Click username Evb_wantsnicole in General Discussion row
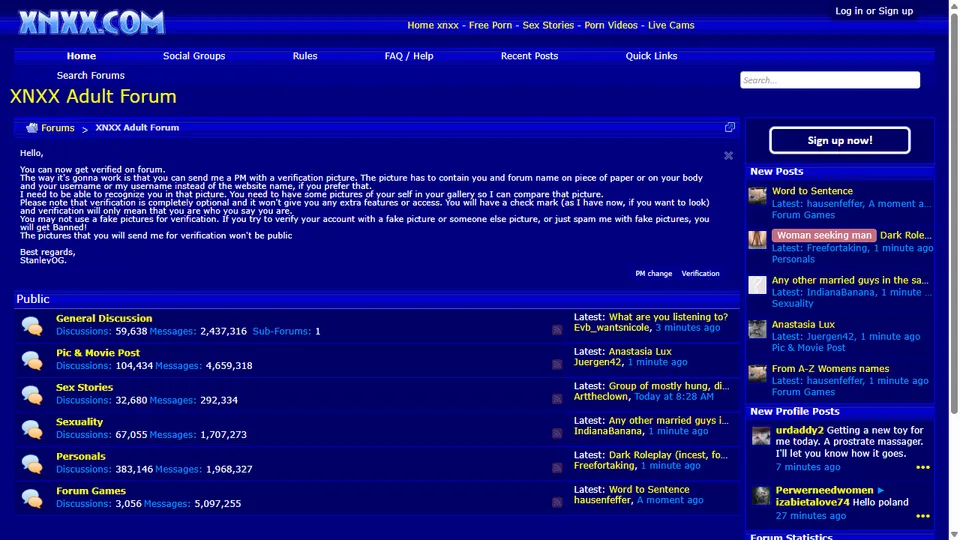The width and height of the screenshot is (960, 540). pyautogui.click(x=611, y=328)
